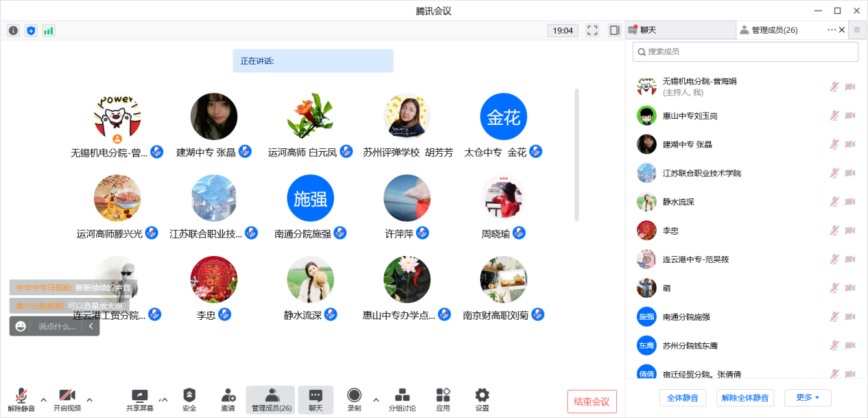Open the 聊天 toolbar button

(316, 399)
